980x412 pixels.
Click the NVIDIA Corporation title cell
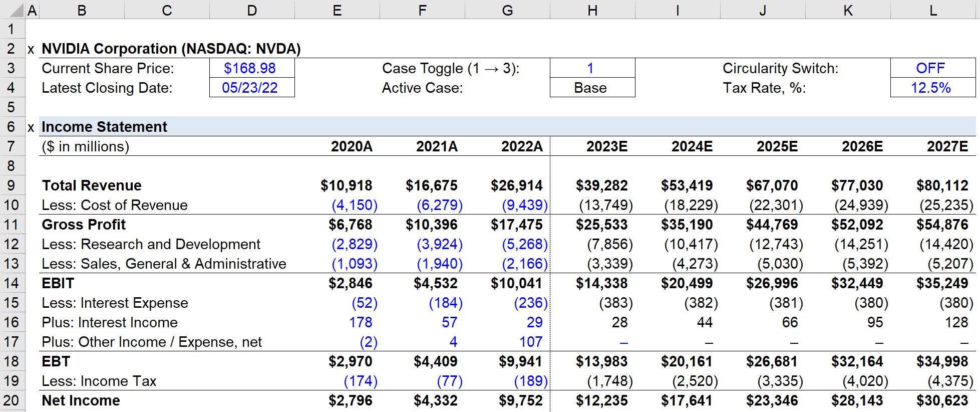[171, 49]
